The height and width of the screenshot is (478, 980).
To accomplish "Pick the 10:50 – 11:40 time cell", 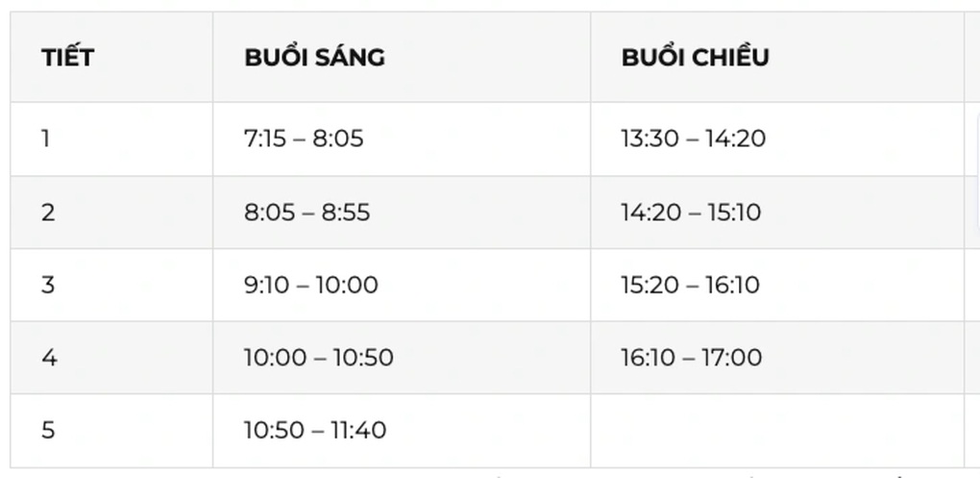I will (315, 430).
